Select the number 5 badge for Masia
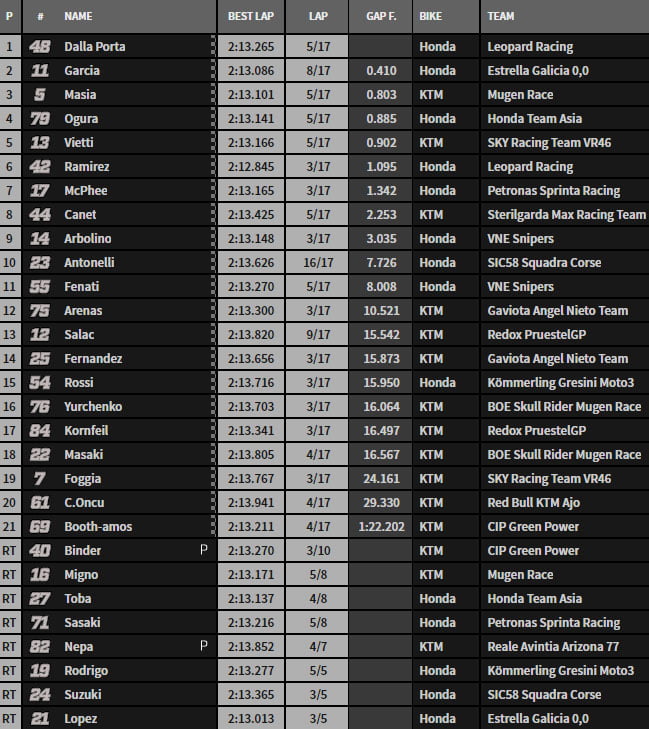Image resolution: width=649 pixels, height=729 pixels. click(x=40, y=95)
